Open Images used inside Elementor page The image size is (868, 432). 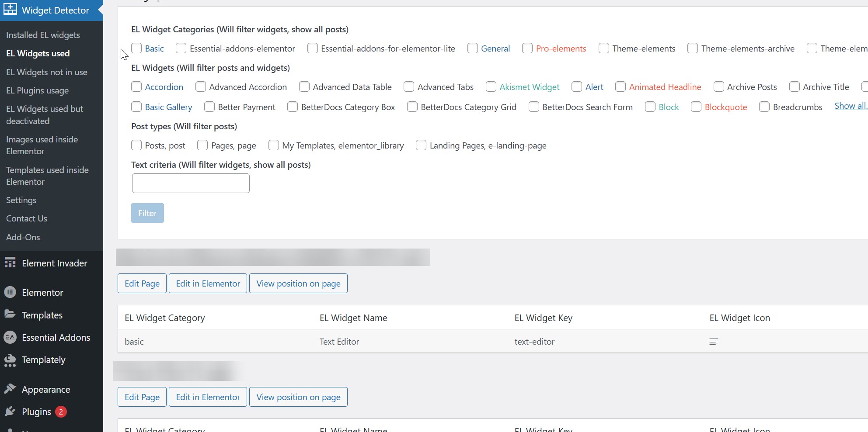[42, 145]
